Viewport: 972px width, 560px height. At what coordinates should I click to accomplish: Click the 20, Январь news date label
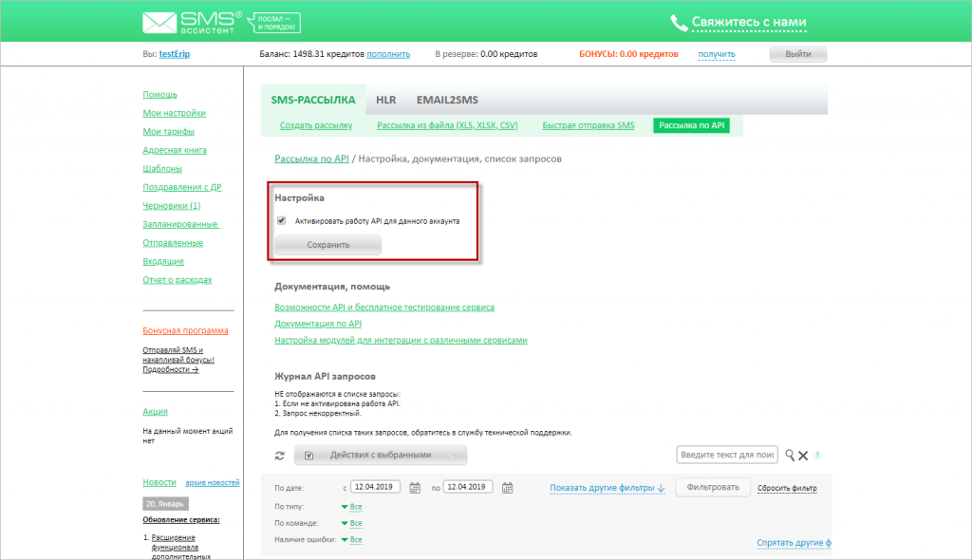coord(165,504)
